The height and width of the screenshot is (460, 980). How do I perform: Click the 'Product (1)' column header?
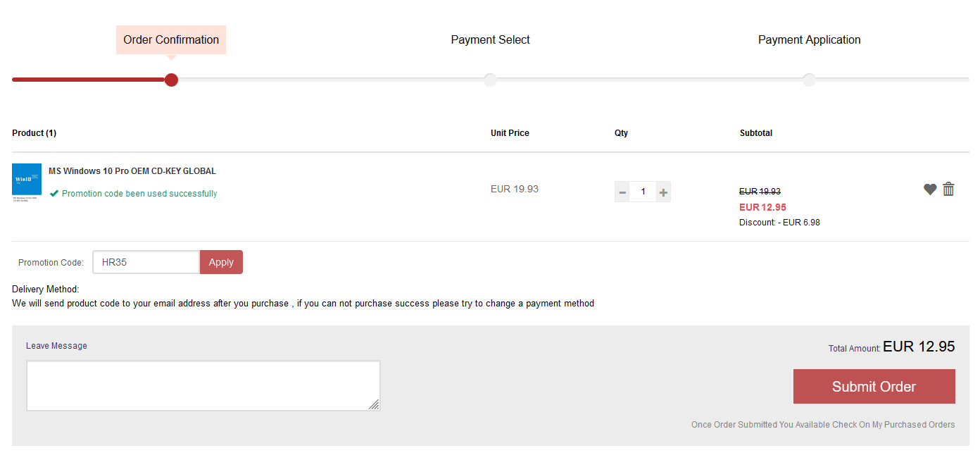tap(34, 133)
